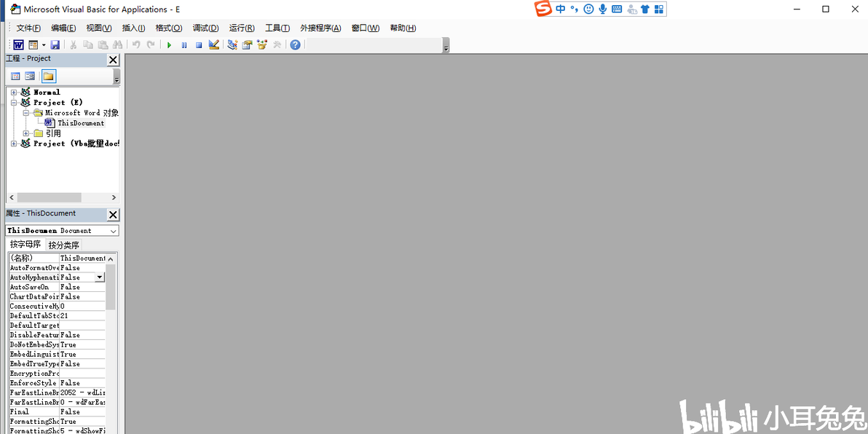
Task: Open the Project panel toolbar options arrow
Action: pos(117,79)
